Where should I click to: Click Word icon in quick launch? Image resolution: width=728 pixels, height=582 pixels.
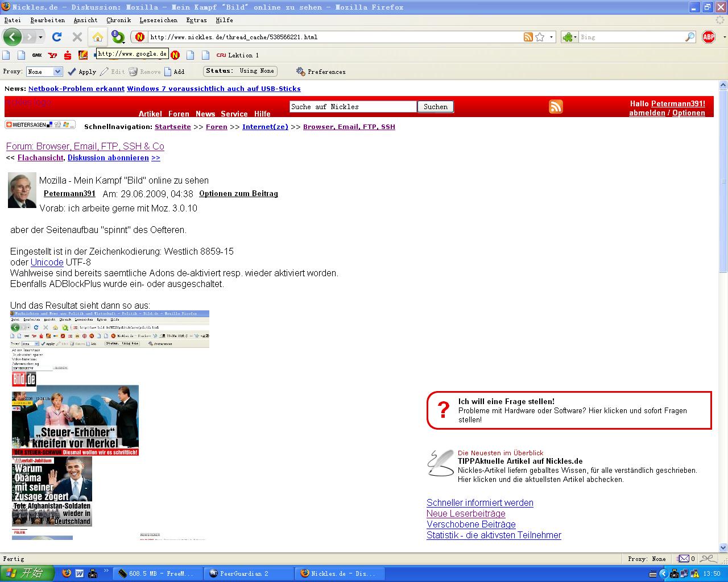(79, 573)
